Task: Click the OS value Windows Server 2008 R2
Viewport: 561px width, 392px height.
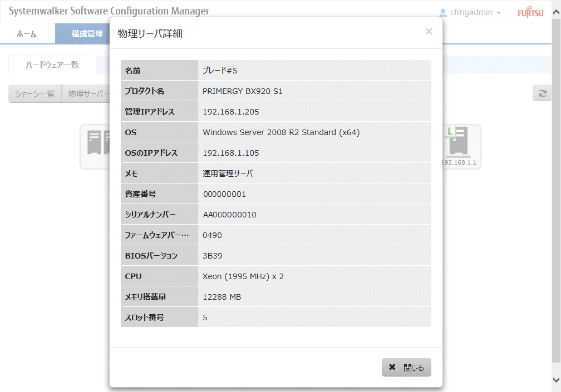Action: (x=281, y=132)
